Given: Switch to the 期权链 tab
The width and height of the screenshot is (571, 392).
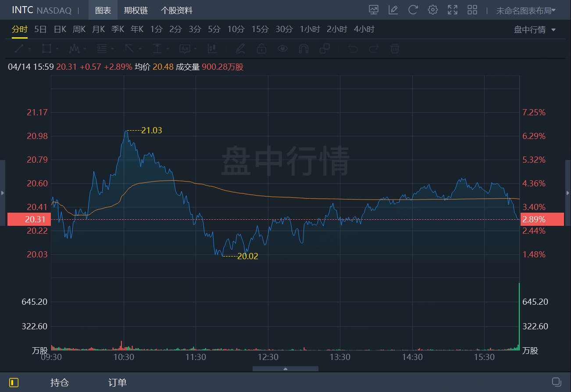Looking at the screenshot, I should tap(136, 10).
